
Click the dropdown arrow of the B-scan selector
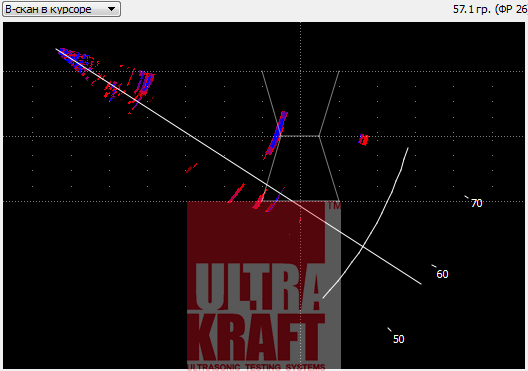111,9
